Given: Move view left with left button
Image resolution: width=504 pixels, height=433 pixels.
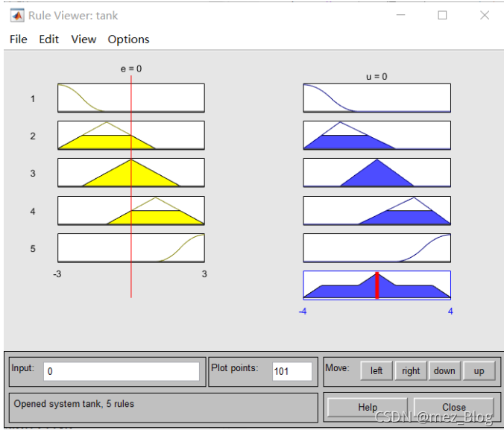Looking at the screenshot, I should 376,370.
